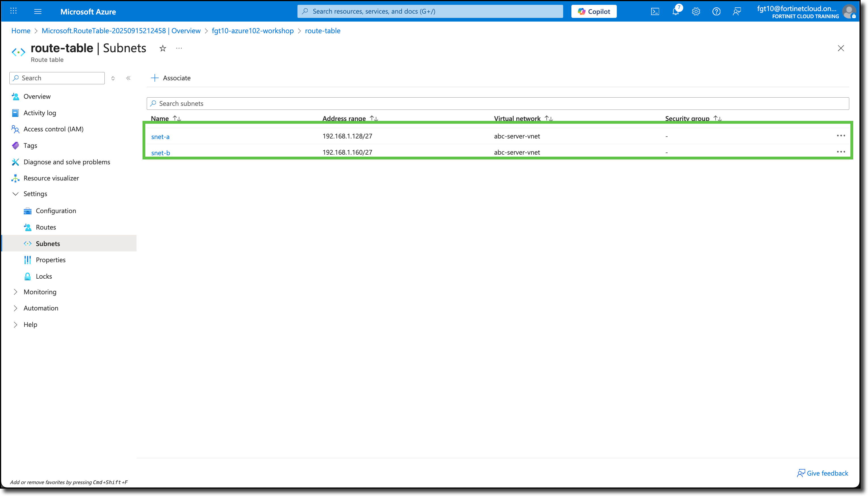Open the snet-a subnet link

click(160, 136)
